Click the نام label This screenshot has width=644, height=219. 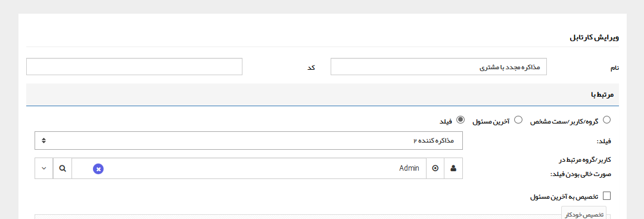[614, 68]
